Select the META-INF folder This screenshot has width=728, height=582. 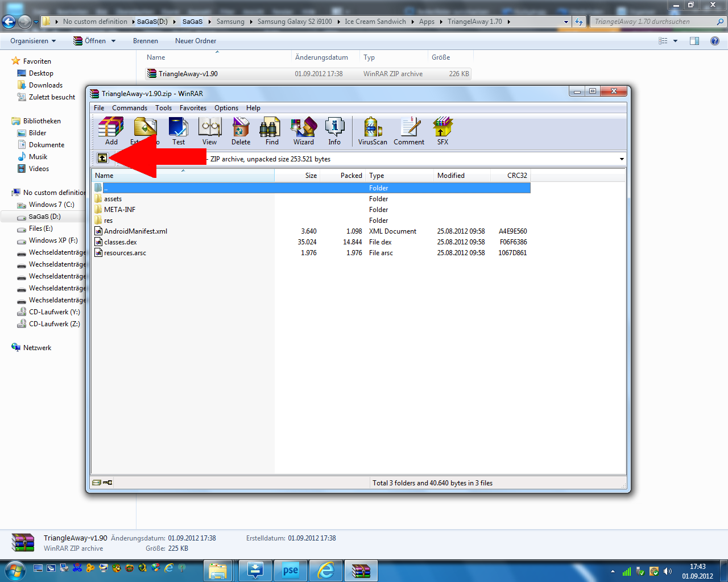tap(119, 210)
